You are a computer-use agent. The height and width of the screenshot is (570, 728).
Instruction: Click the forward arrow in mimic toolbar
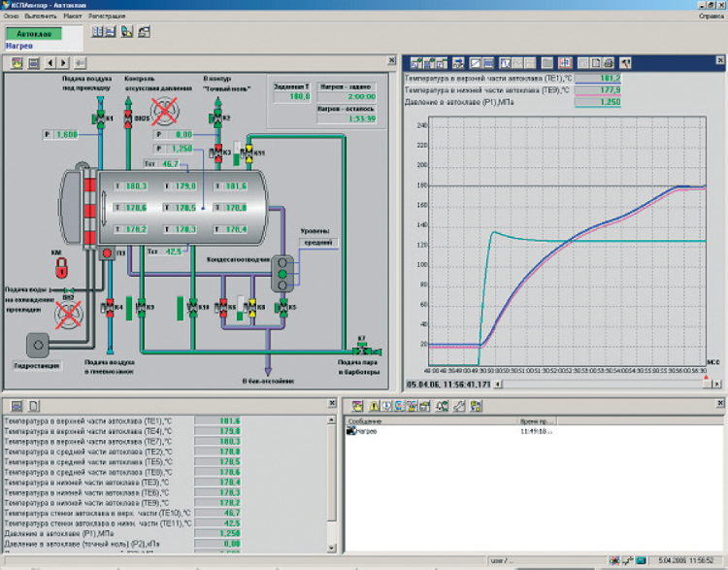(x=64, y=63)
